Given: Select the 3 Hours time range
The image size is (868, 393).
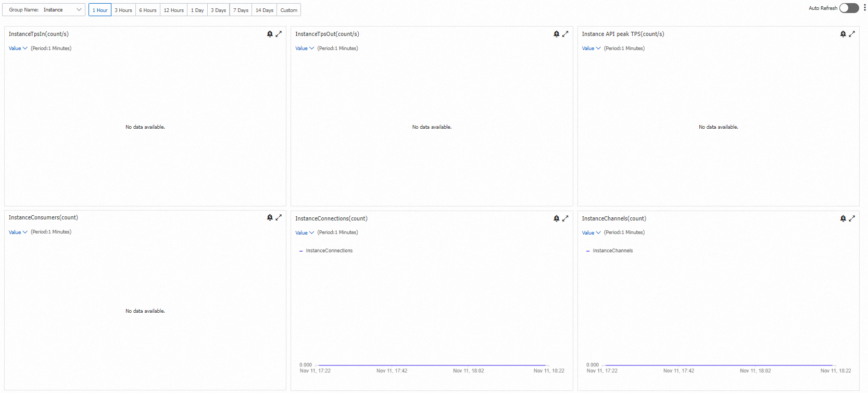Looking at the screenshot, I should 123,10.
